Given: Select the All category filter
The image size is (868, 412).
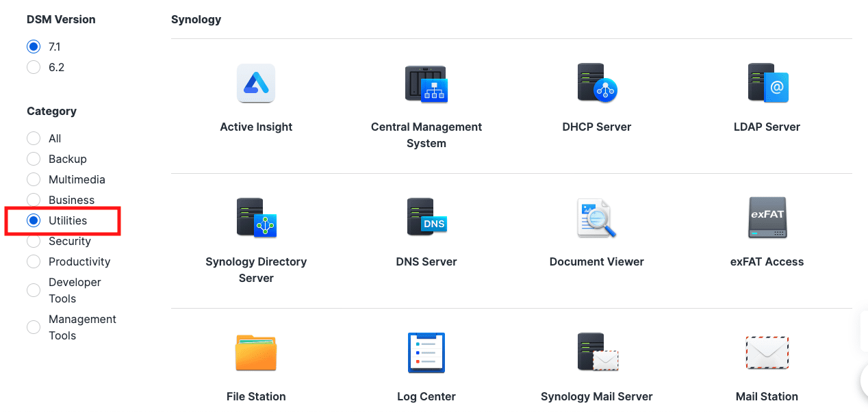Looking at the screenshot, I should [x=34, y=138].
